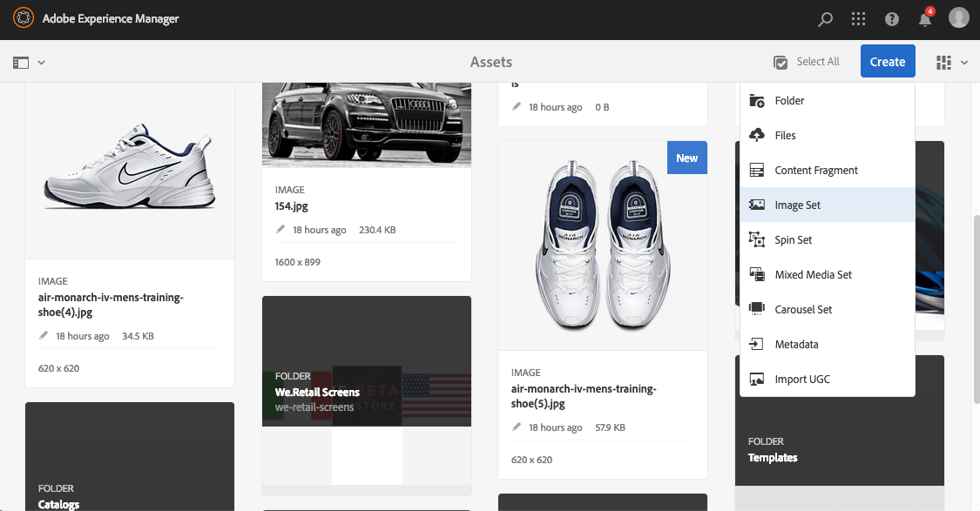Click the Image Set icon
This screenshot has width=980, height=511.
point(757,205)
